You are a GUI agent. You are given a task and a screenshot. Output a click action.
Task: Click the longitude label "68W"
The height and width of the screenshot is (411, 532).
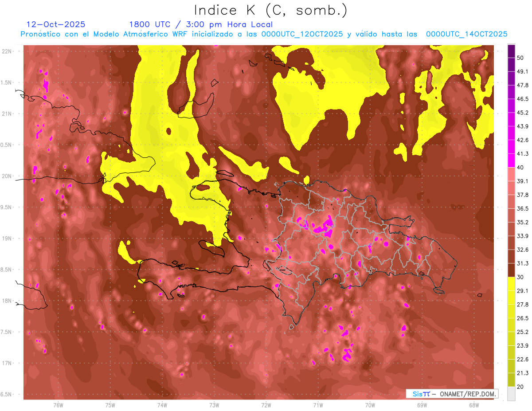(474, 405)
